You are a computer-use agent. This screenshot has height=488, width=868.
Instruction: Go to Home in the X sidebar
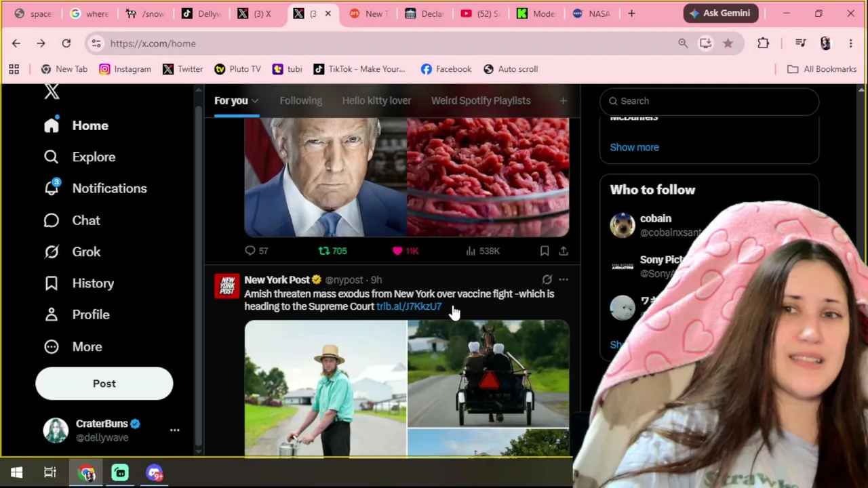tap(76, 125)
